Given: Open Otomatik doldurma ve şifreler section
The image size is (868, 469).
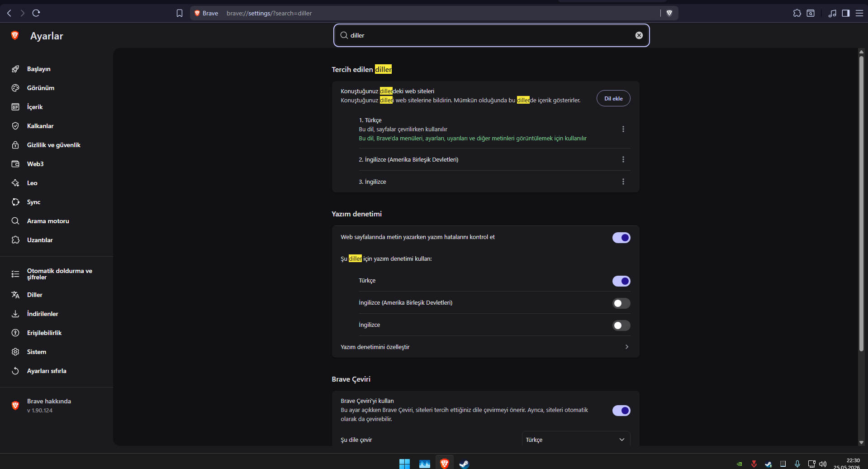Looking at the screenshot, I should 59,274.
